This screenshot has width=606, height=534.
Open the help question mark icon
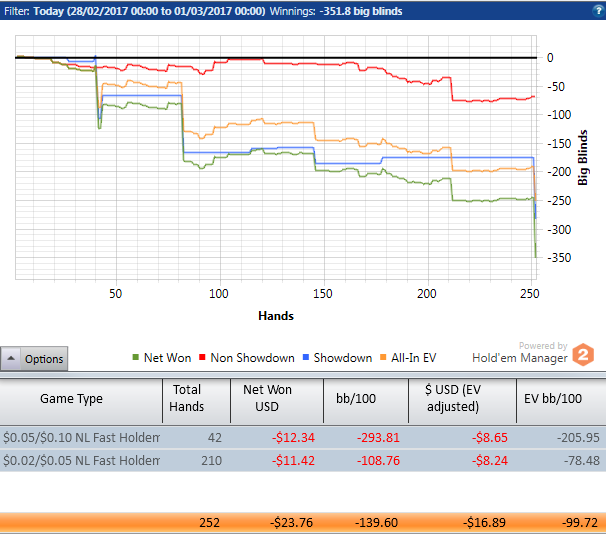tap(598, 10)
